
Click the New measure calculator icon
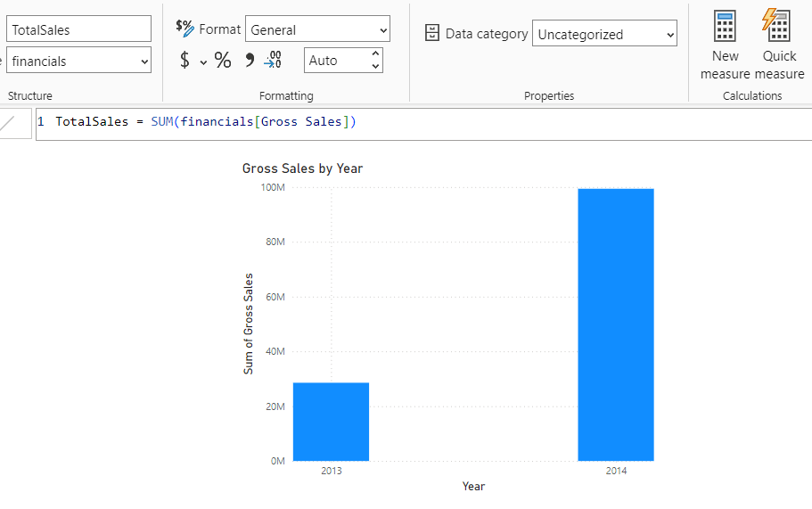[x=725, y=27]
